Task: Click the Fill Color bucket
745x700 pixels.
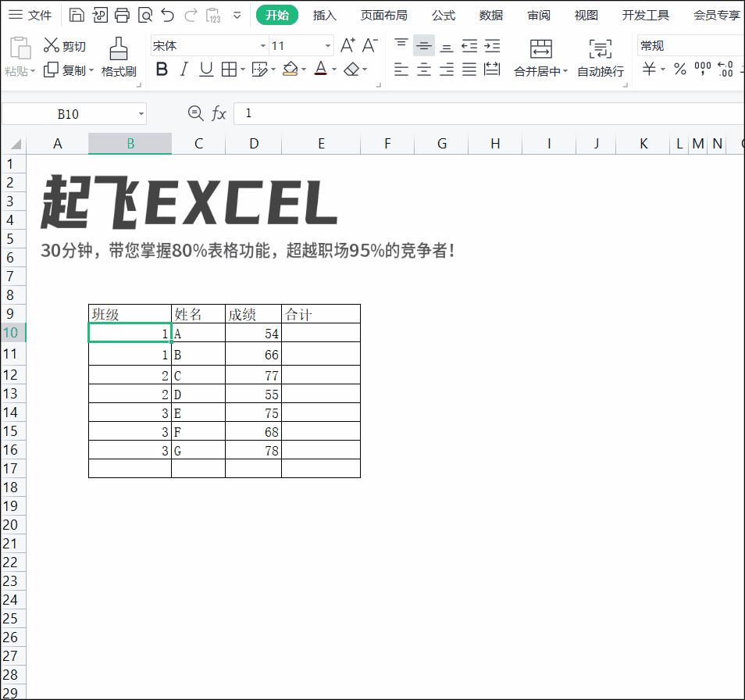Action: [290, 70]
